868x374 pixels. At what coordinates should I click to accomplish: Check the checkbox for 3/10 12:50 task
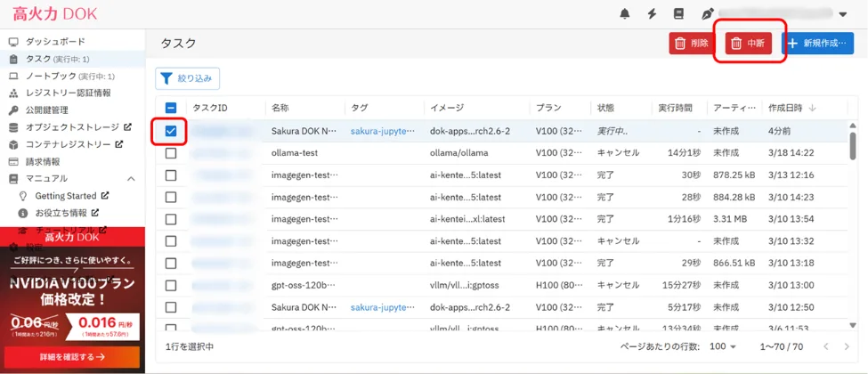(x=171, y=307)
